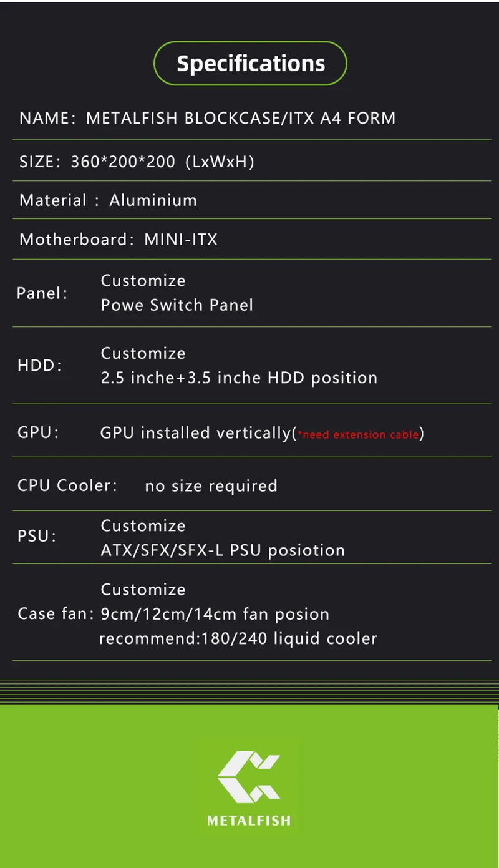The image size is (499, 868).
Task: Click the PSU label
Action: coord(37,536)
